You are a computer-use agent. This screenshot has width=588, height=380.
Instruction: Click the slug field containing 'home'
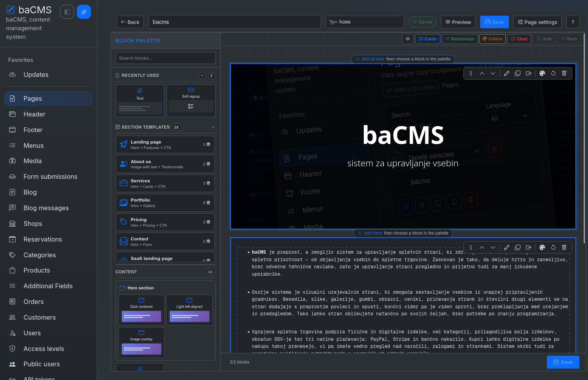click(365, 22)
